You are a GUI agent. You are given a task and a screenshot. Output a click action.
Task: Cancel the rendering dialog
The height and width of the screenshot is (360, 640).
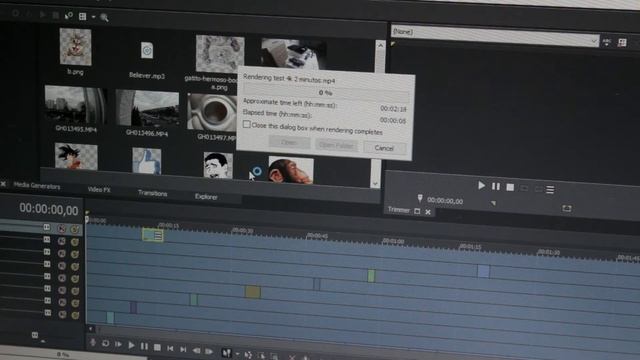[384, 148]
